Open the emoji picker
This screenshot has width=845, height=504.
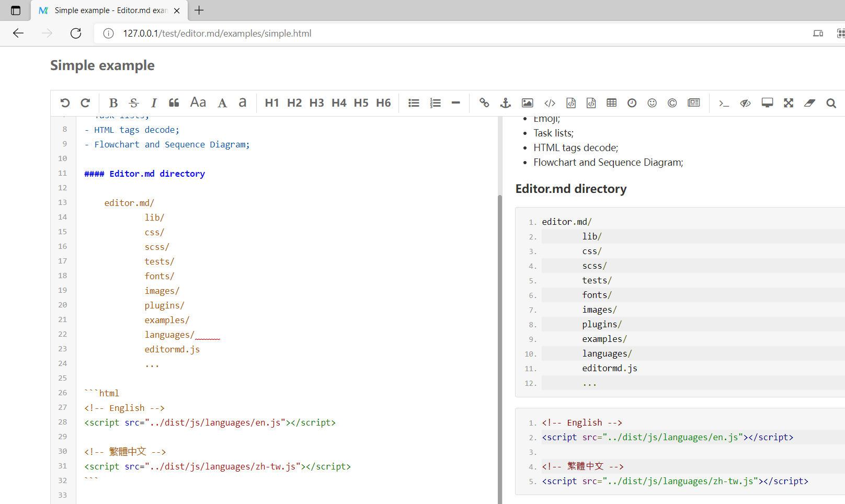652,103
